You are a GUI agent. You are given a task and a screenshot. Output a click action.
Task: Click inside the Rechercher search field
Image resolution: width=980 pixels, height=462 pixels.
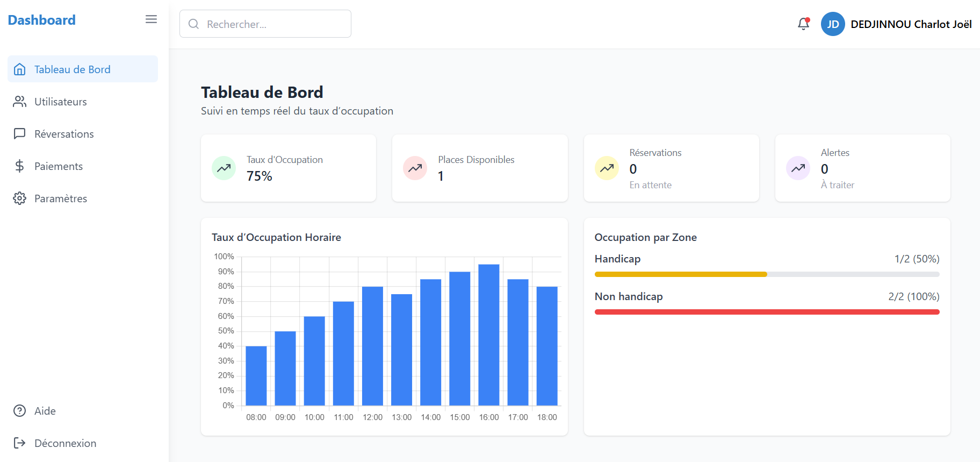point(265,24)
